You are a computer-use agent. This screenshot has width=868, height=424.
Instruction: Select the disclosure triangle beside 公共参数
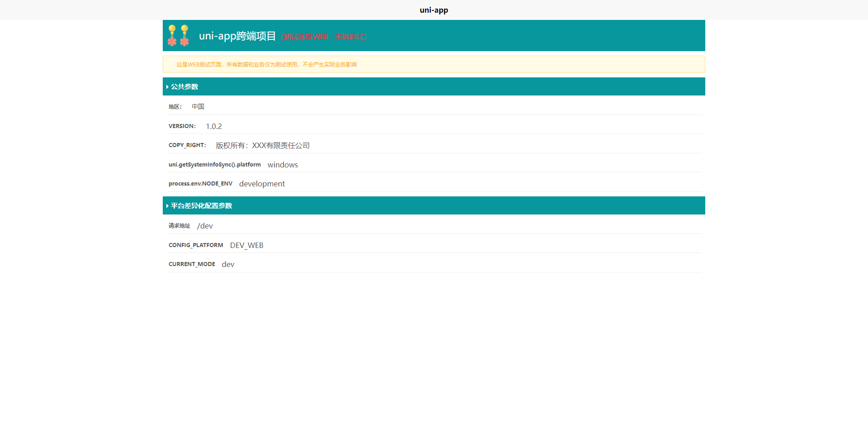coord(167,86)
